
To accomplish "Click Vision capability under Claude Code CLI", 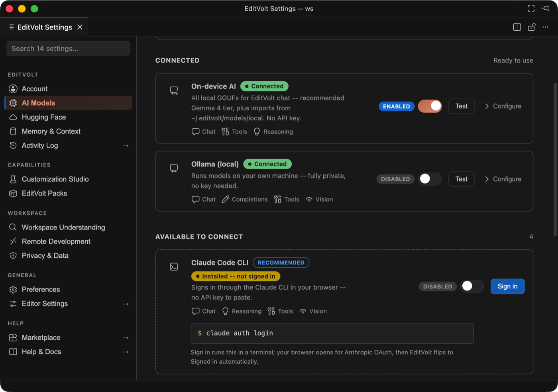I will 313,312.
